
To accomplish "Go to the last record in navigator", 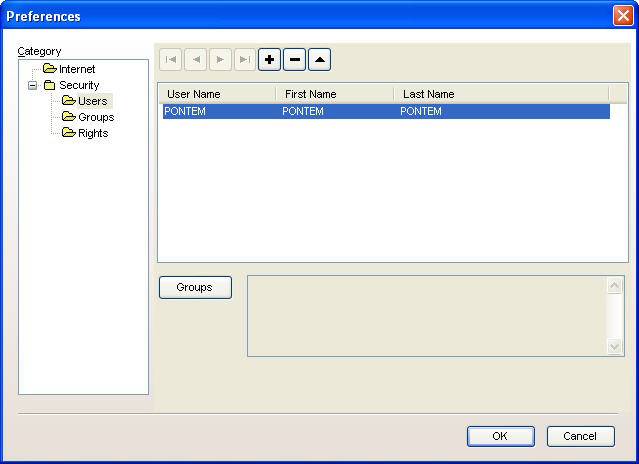I will click(x=245, y=59).
